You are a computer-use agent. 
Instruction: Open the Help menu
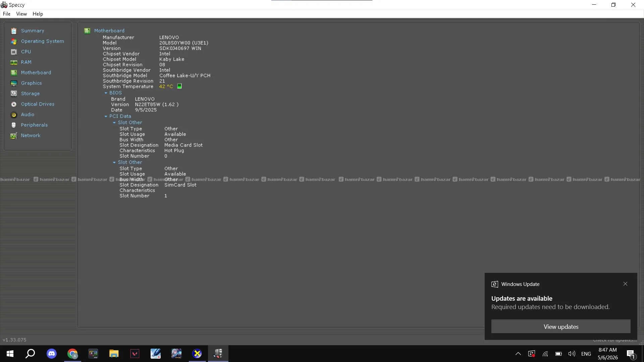pyautogui.click(x=38, y=14)
